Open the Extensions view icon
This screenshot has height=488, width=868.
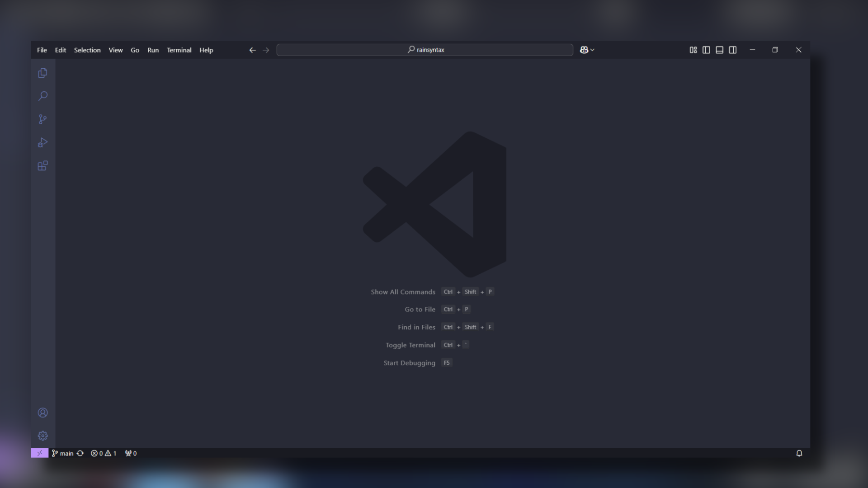point(42,166)
